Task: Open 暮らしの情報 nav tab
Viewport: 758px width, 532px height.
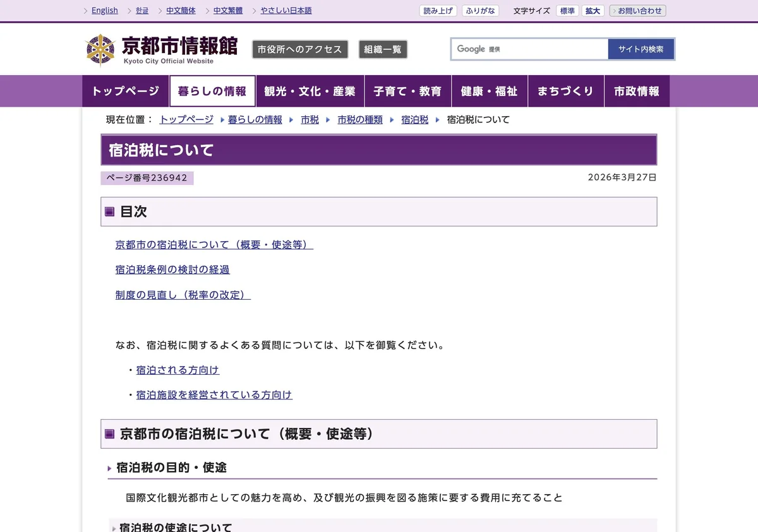Action: point(212,91)
